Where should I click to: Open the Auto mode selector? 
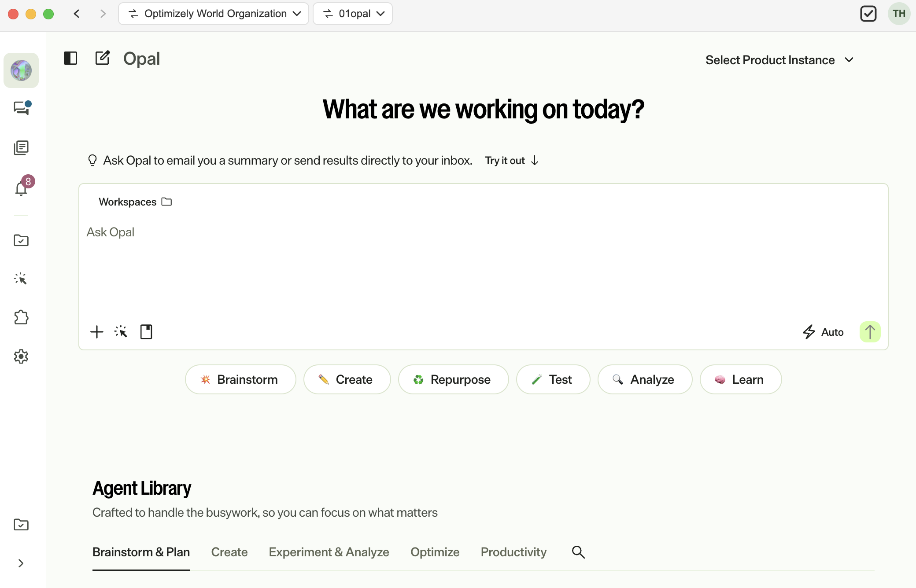(x=823, y=332)
